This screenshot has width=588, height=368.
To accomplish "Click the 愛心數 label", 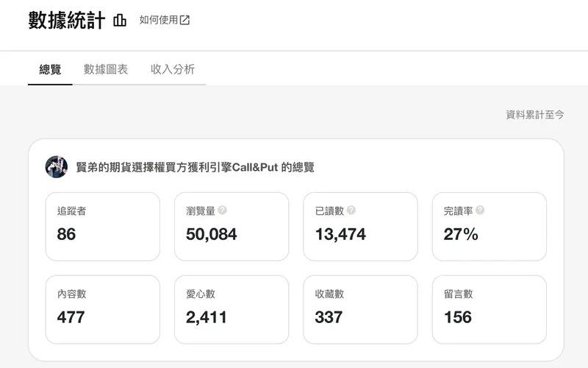I will pos(200,294).
